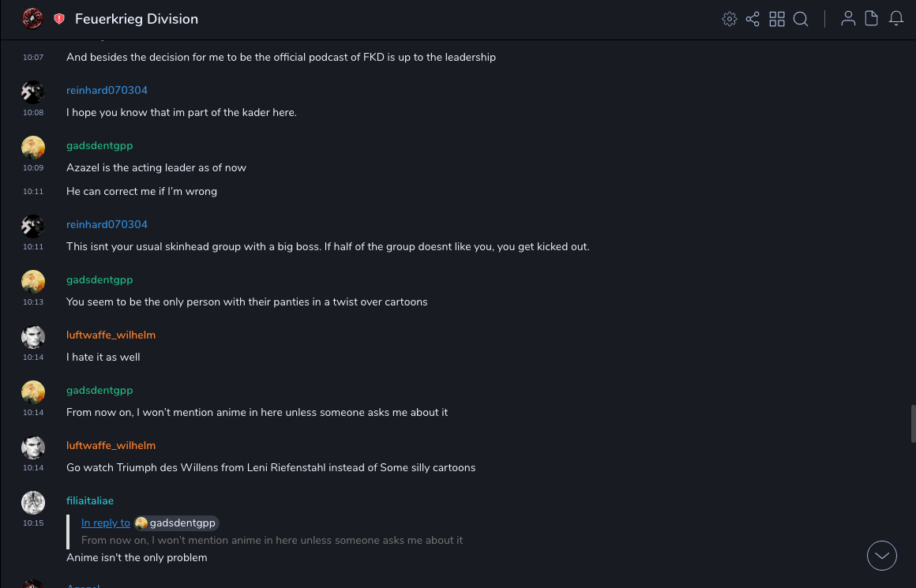Screen dimensions: 916x588
Task: Click the 10:13 message timestamp
Action: (x=33, y=301)
